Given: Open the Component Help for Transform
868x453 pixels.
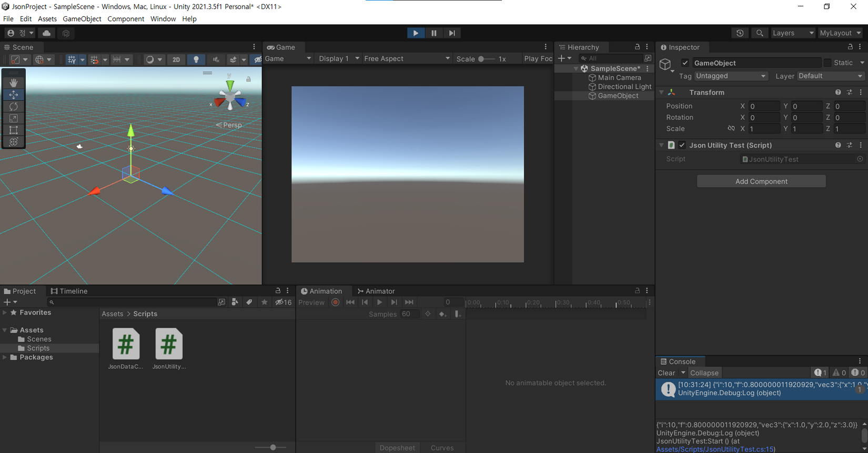Looking at the screenshot, I should click(838, 92).
